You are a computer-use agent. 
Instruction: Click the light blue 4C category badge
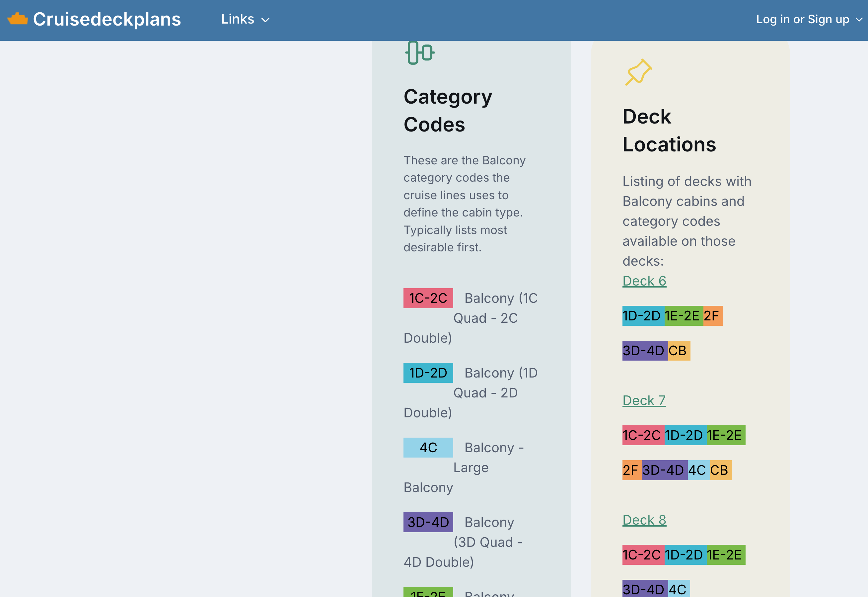coord(428,447)
